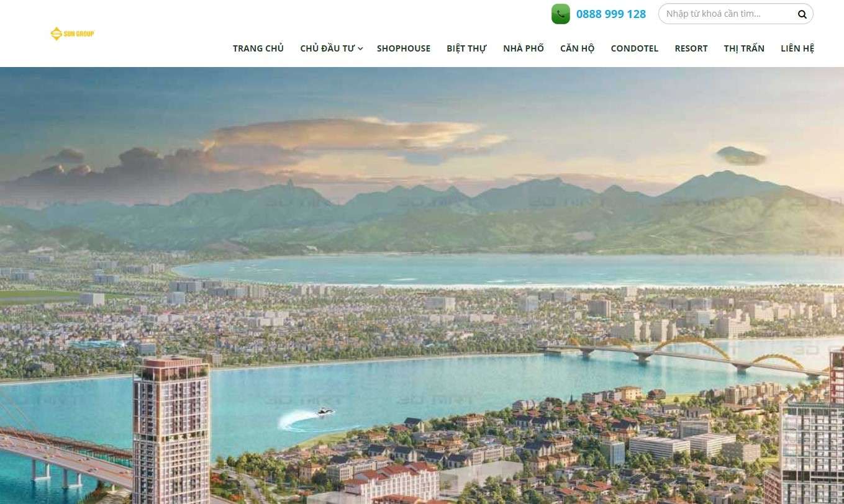This screenshot has height=504, width=844.
Task: Expand the chevron beside Chủ Đầu Tư
Action: click(x=360, y=48)
